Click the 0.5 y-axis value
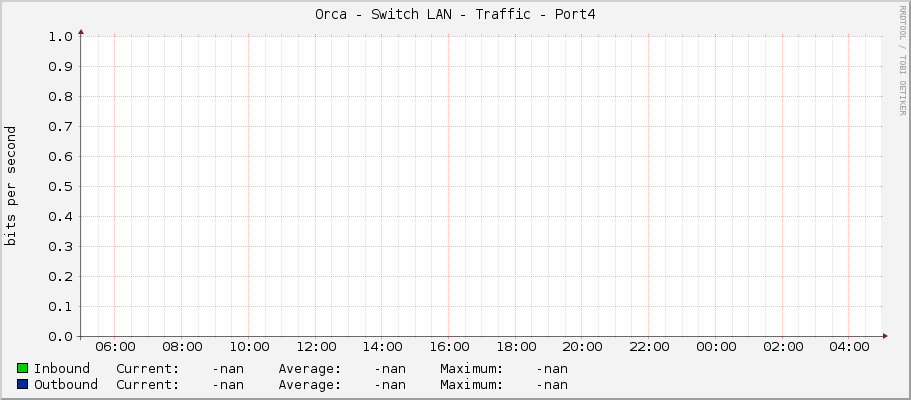The height and width of the screenshot is (400, 911). pos(60,187)
